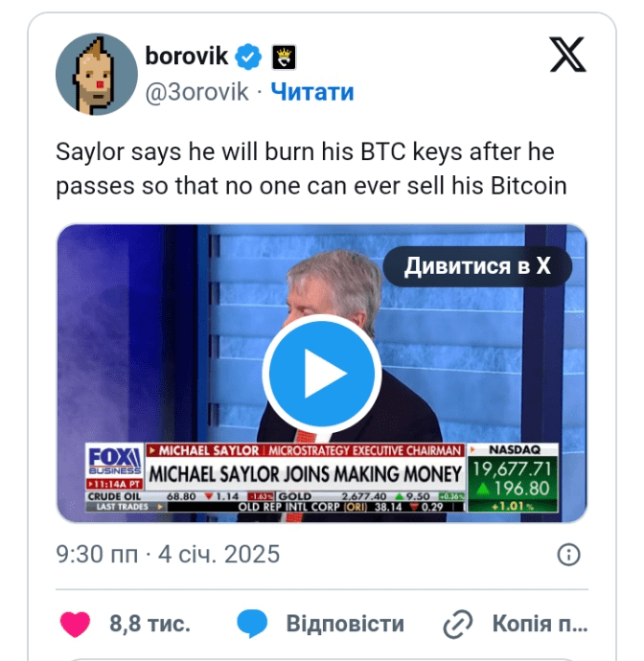Open the tweet text about Saylor
The image size is (644, 661).
click(311, 169)
